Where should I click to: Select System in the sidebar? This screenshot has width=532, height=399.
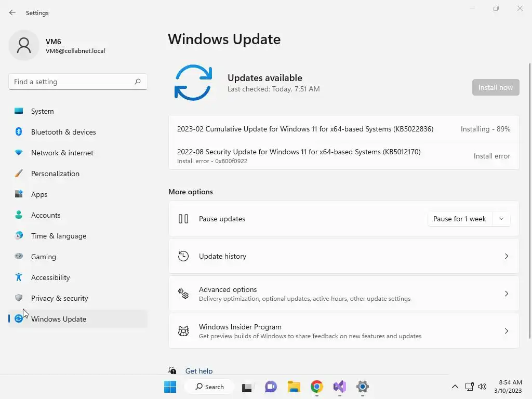click(x=78, y=111)
